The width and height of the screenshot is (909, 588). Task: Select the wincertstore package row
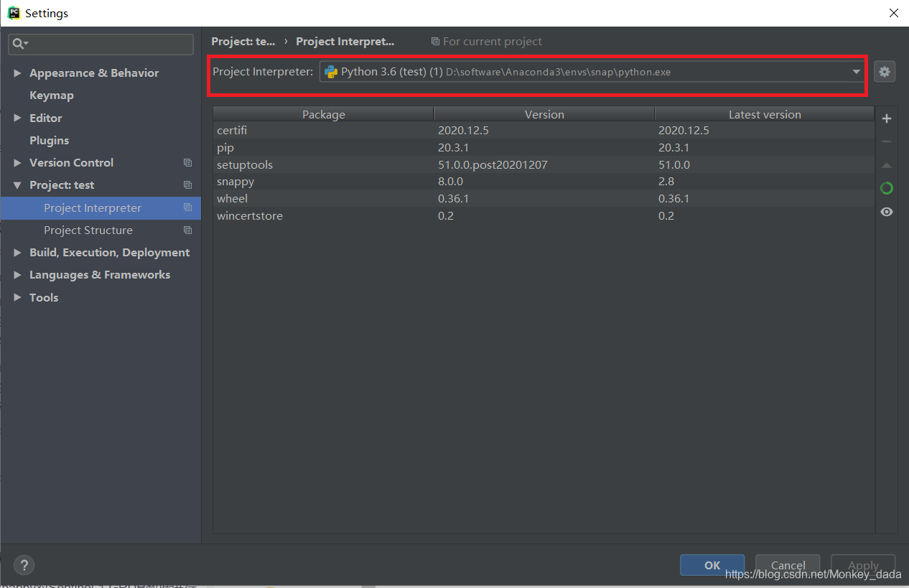point(544,216)
